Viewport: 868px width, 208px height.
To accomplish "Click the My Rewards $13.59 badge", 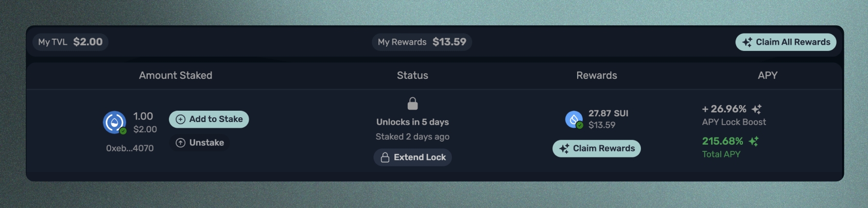I will [x=422, y=42].
